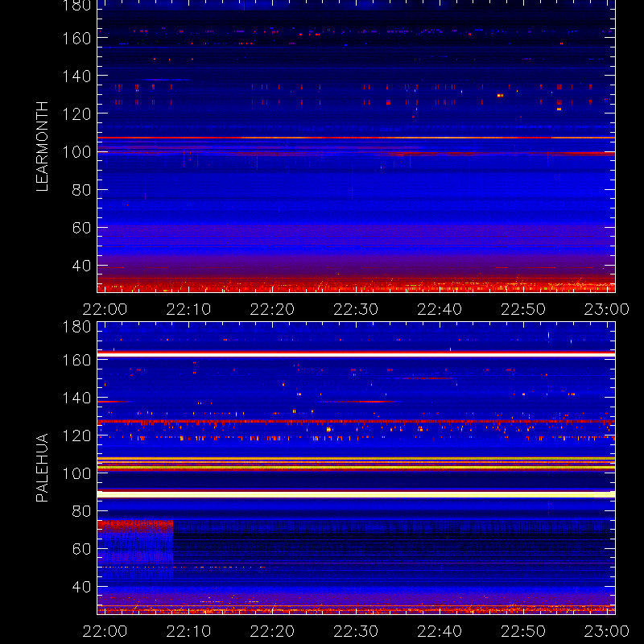644x644 pixels.
Task: Click the PALEHUA axis title
Action: 42,468
